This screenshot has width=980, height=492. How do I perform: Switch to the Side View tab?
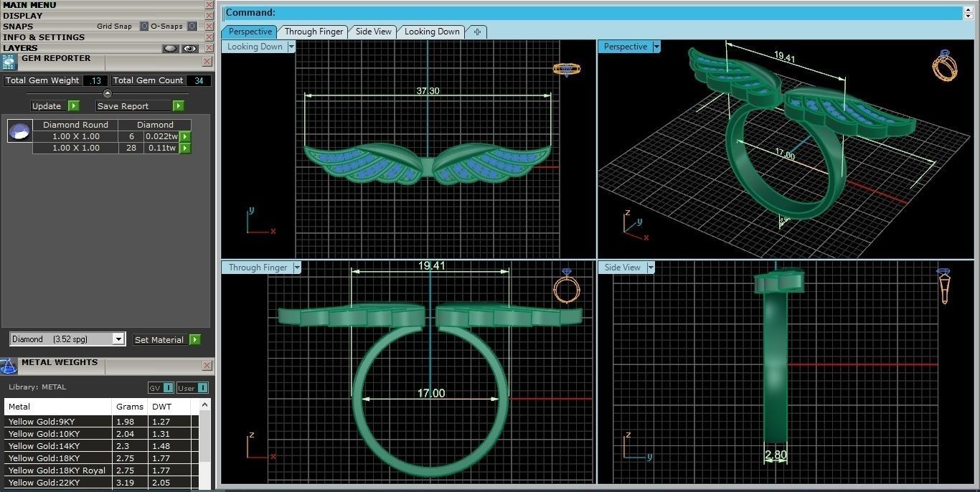(374, 32)
